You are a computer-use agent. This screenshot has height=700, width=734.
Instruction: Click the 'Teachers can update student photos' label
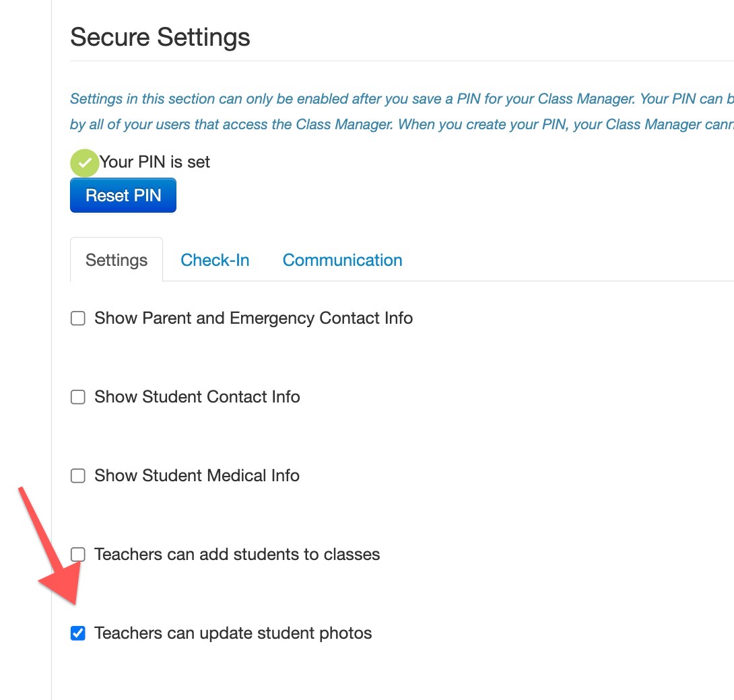click(233, 633)
